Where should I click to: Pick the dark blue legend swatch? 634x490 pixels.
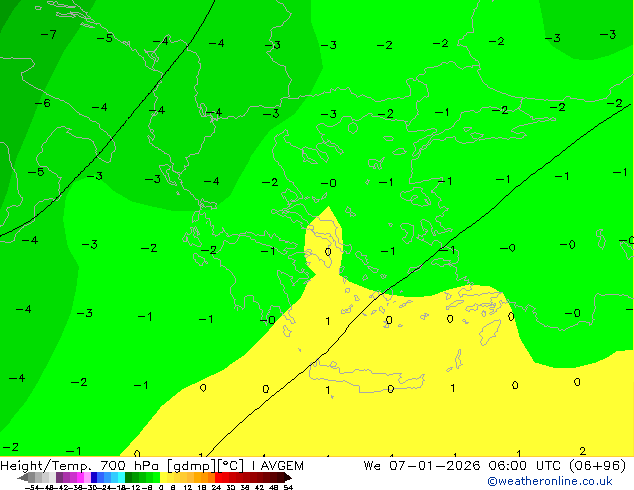(x=94, y=478)
